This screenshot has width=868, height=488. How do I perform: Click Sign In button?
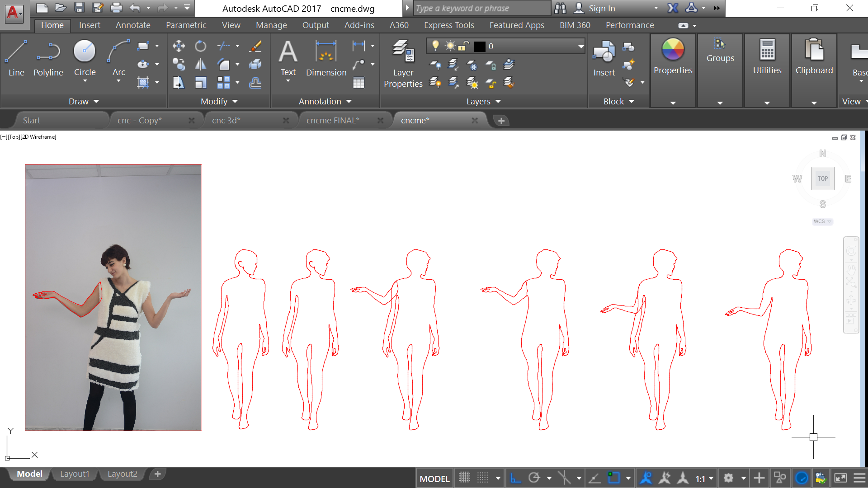click(x=601, y=8)
